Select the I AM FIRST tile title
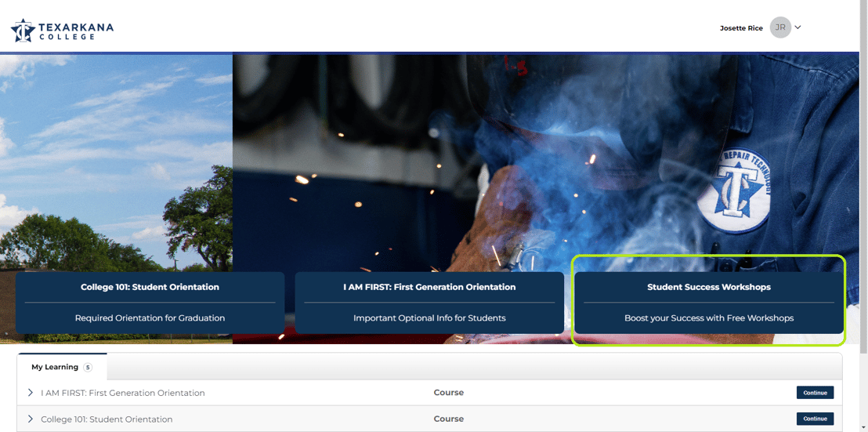868x432 pixels. (429, 287)
